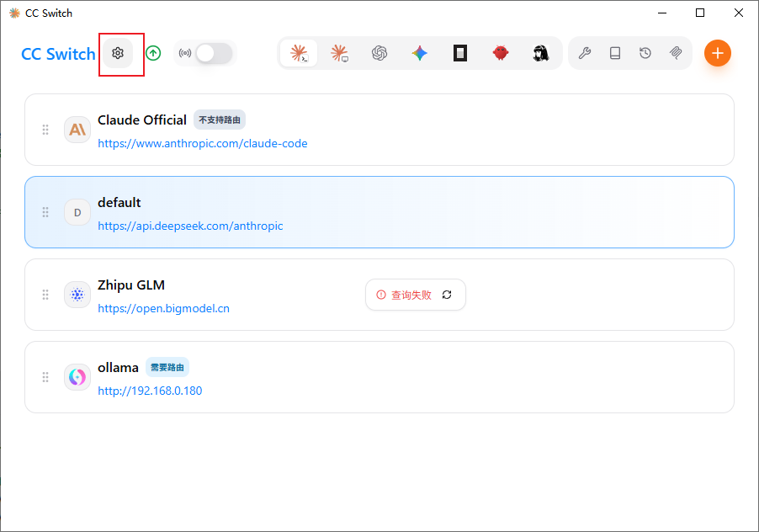Viewport: 759px width, 532px height.
Task: Refresh the failed usage query
Action: 447,295
